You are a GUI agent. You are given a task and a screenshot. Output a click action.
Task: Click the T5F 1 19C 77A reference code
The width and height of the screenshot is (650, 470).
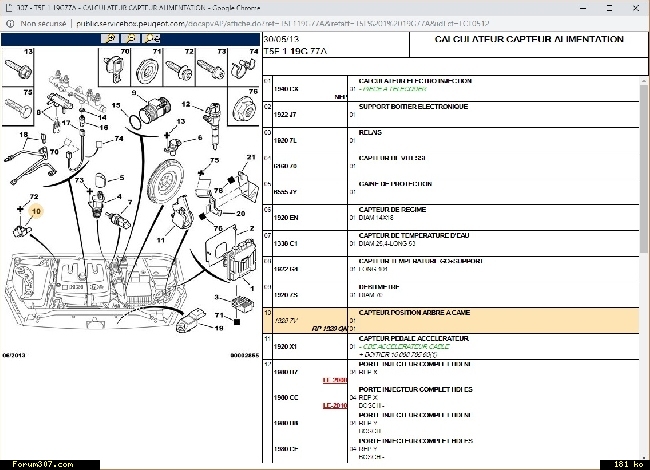click(x=295, y=51)
